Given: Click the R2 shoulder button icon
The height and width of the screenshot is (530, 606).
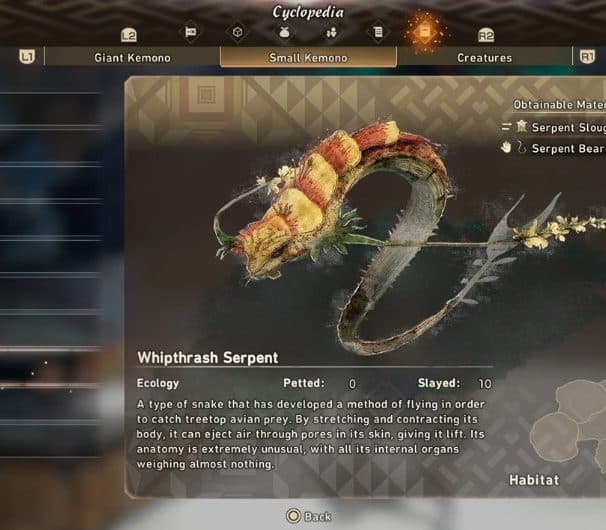Looking at the screenshot, I should pyautogui.click(x=486, y=35).
